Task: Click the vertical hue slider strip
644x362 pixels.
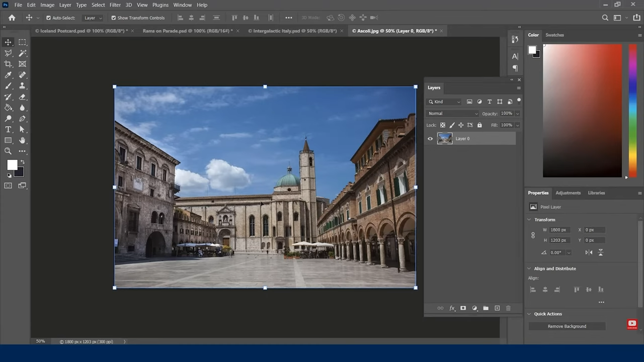Action: (632, 111)
